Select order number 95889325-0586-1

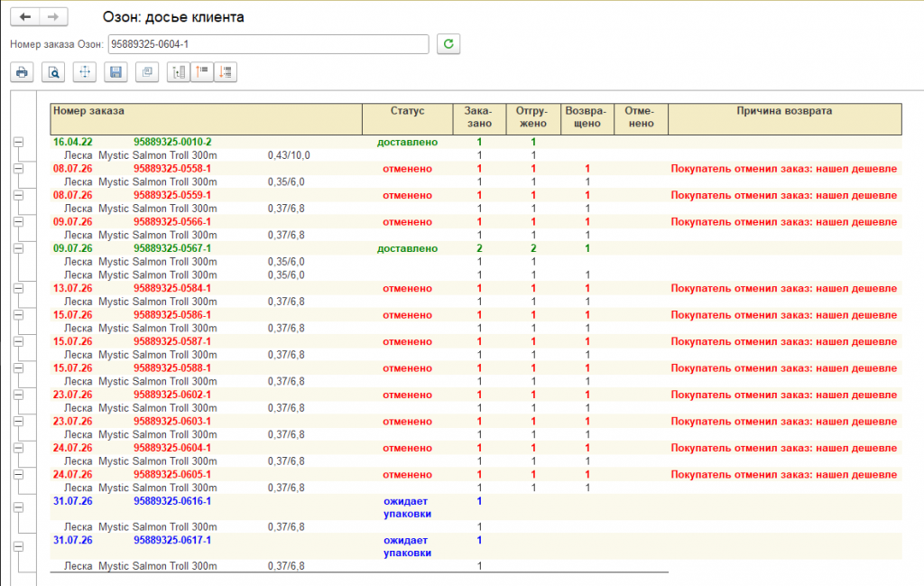tap(172, 315)
